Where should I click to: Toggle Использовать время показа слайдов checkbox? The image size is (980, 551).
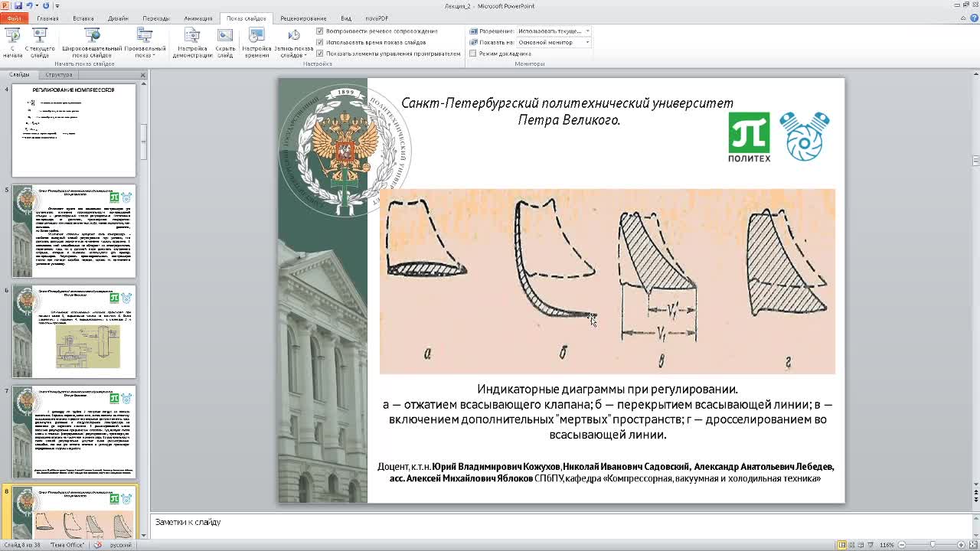coord(320,42)
